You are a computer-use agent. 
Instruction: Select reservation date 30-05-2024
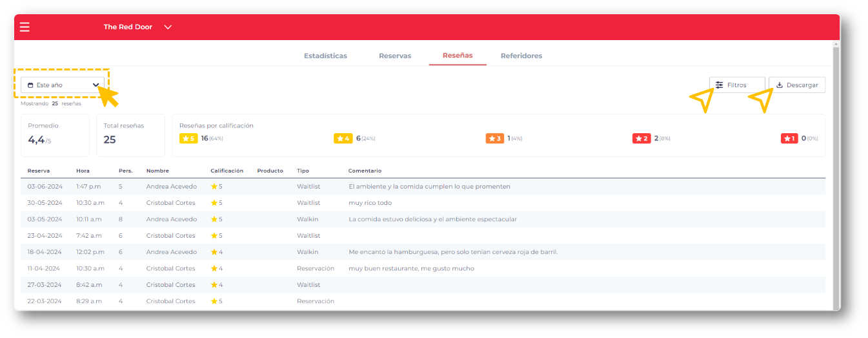45,203
